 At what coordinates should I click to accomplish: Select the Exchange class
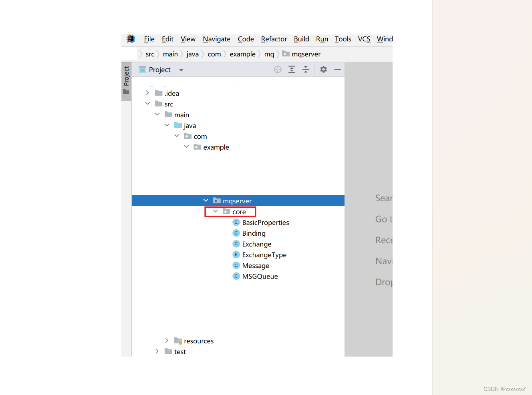(x=257, y=244)
